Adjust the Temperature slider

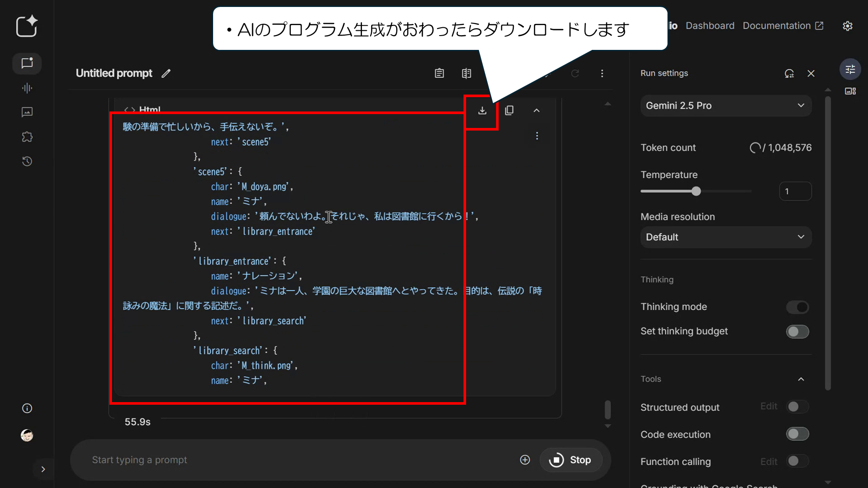(696, 191)
